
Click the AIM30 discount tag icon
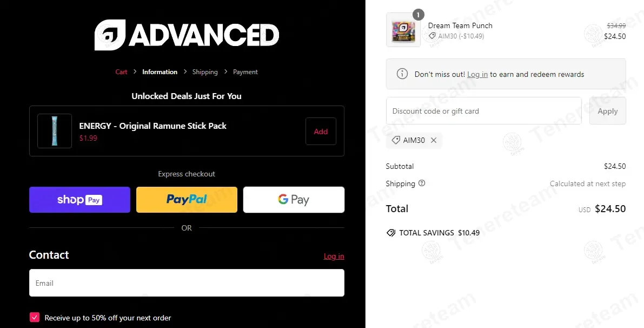point(396,140)
